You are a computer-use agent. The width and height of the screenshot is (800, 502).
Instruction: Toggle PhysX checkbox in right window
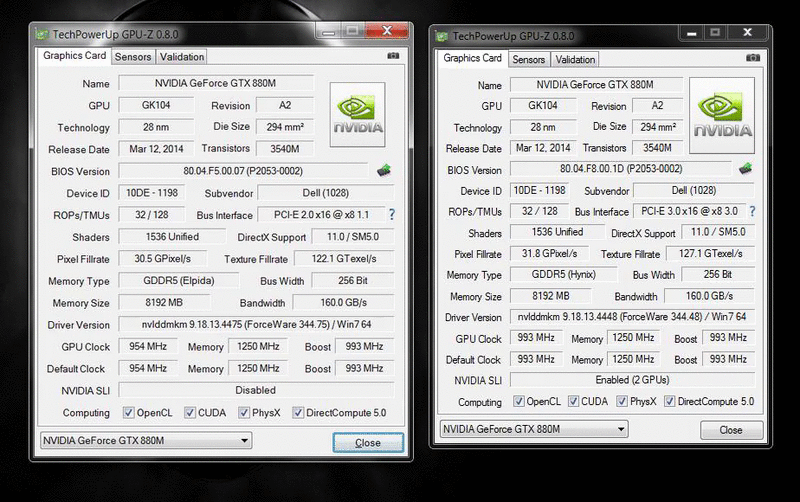pyautogui.click(x=621, y=401)
